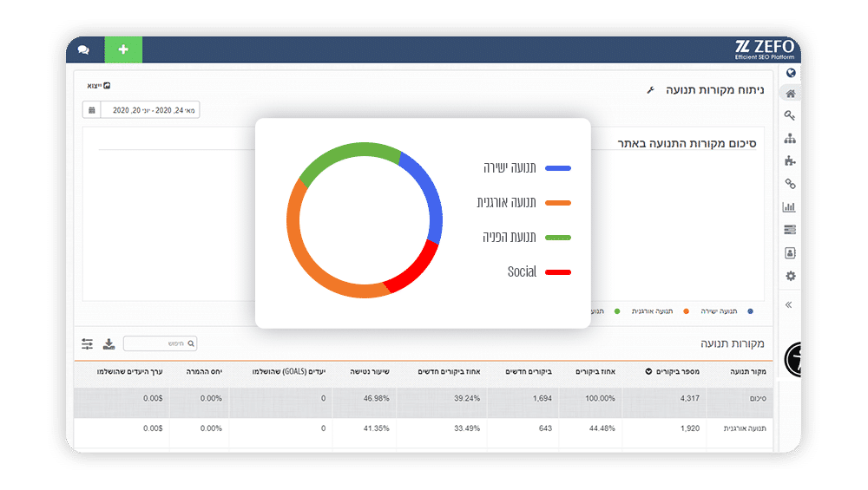
Task: Go to the home dashboard icon
Action: (790, 94)
